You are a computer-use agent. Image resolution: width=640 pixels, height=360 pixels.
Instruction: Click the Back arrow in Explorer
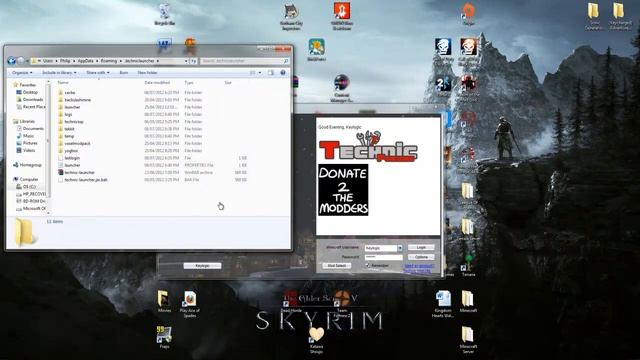coord(12,61)
